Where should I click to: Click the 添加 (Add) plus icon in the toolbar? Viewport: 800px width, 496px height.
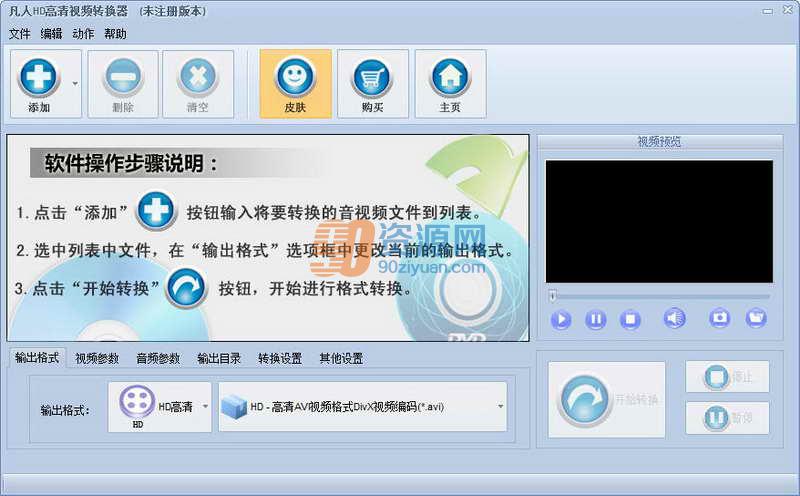[x=38, y=78]
